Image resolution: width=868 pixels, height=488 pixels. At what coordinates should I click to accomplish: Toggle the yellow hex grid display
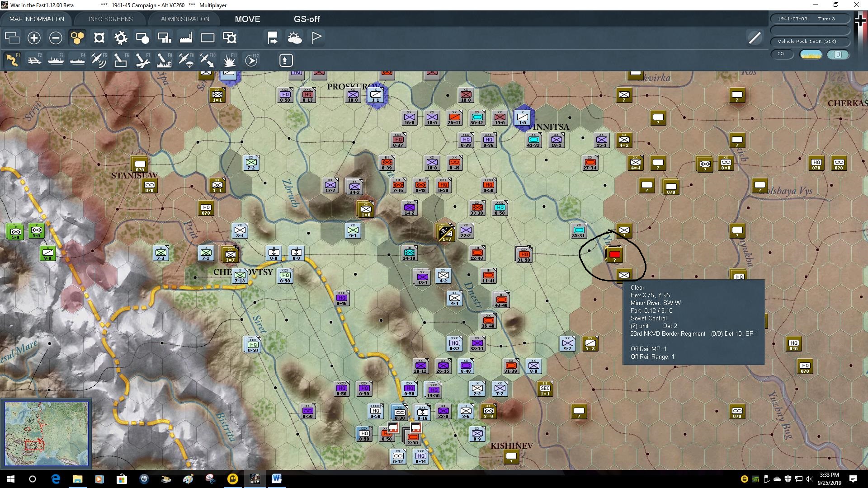tap(77, 38)
